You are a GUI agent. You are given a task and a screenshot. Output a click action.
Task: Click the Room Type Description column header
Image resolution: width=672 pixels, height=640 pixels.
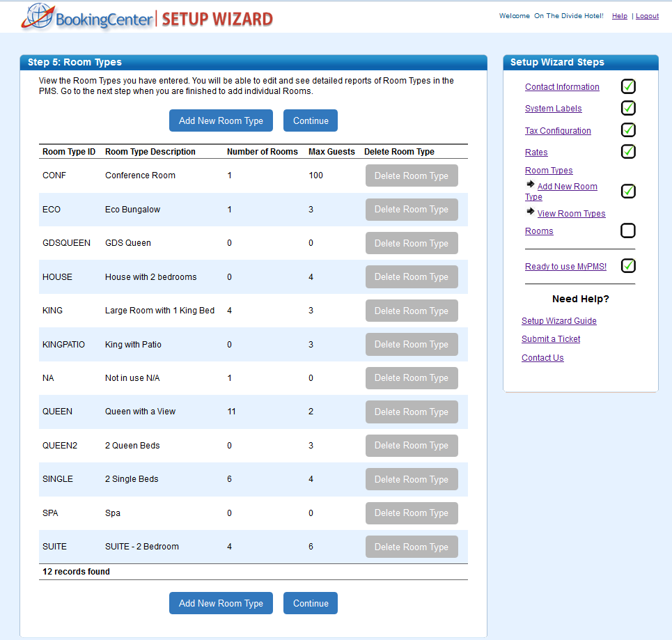click(150, 152)
